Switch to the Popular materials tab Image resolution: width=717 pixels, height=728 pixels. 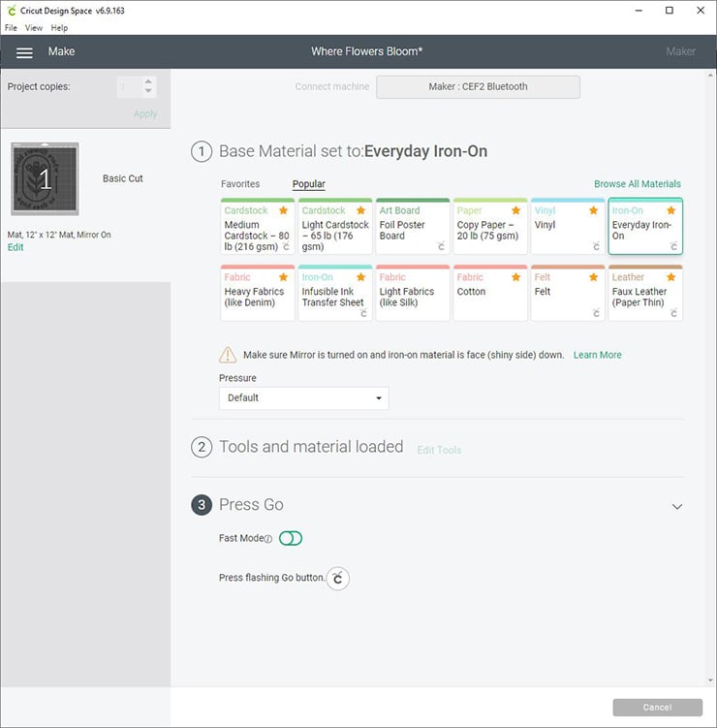[x=309, y=184]
